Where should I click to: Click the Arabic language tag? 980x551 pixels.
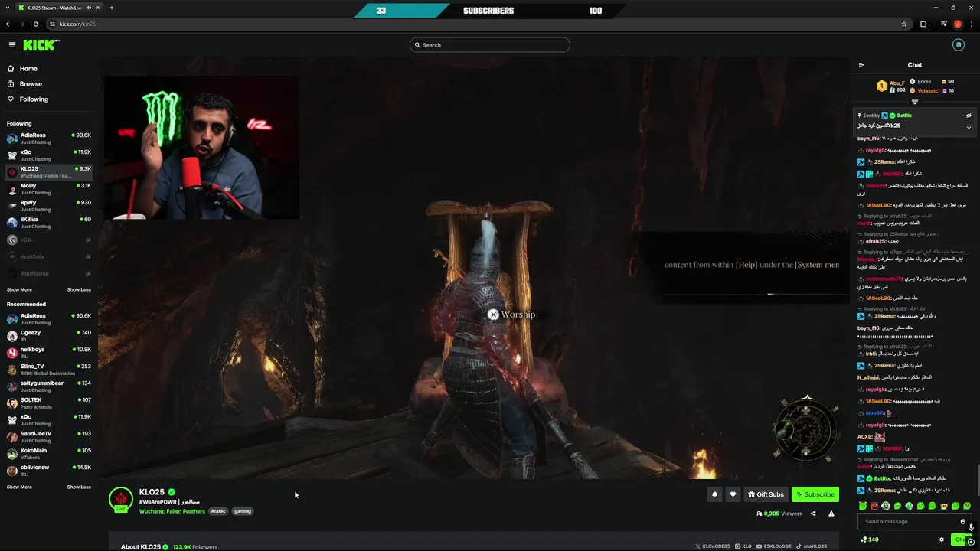click(x=218, y=511)
